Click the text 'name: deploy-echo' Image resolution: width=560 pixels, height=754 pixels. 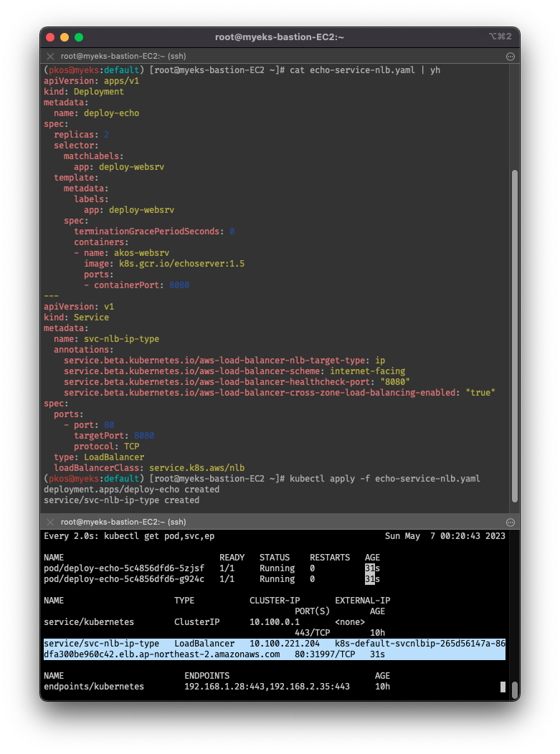(x=96, y=113)
